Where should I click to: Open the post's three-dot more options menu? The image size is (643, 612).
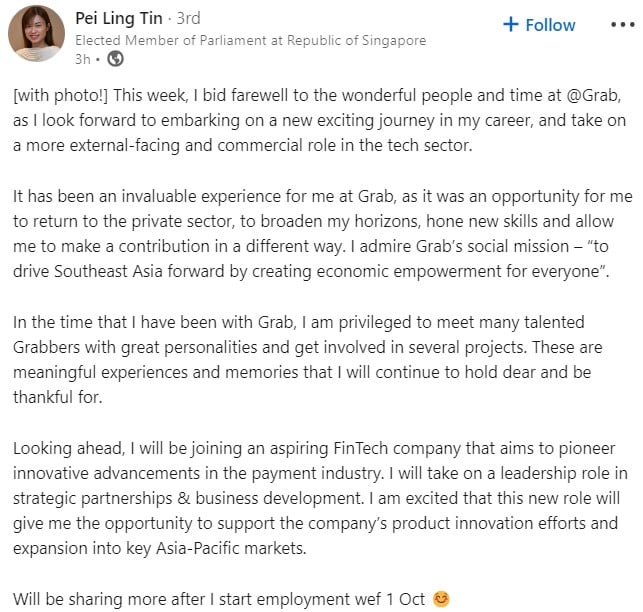(x=620, y=25)
